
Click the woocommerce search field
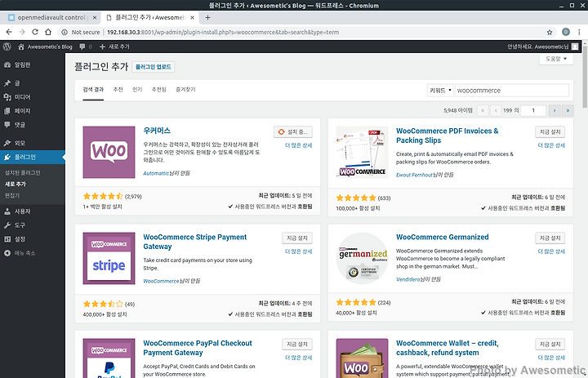pos(512,91)
